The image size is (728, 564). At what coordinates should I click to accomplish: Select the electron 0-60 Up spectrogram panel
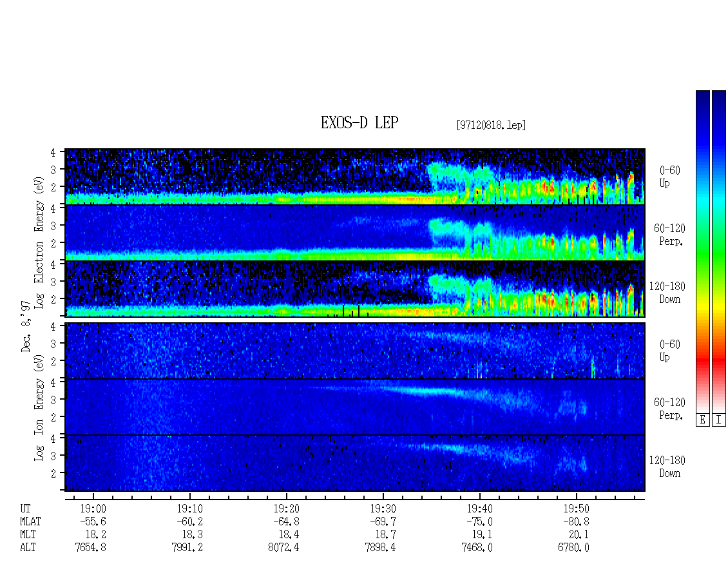click(x=355, y=177)
